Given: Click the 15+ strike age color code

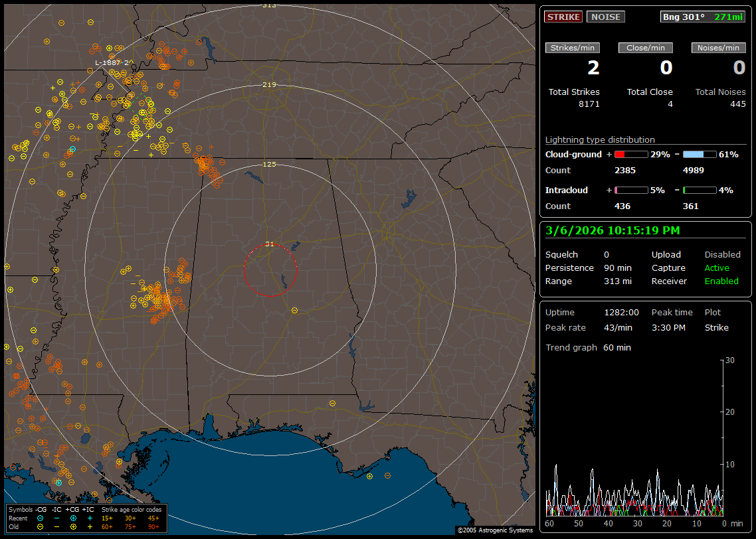Looking at the screenshot, I should pyautogui.click(x=107, y=518).
